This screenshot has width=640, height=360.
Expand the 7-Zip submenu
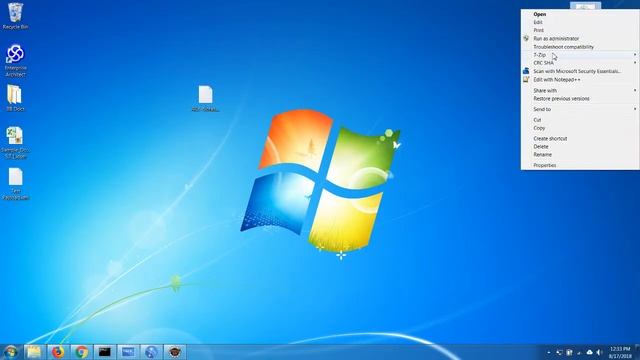coord(580,55)
